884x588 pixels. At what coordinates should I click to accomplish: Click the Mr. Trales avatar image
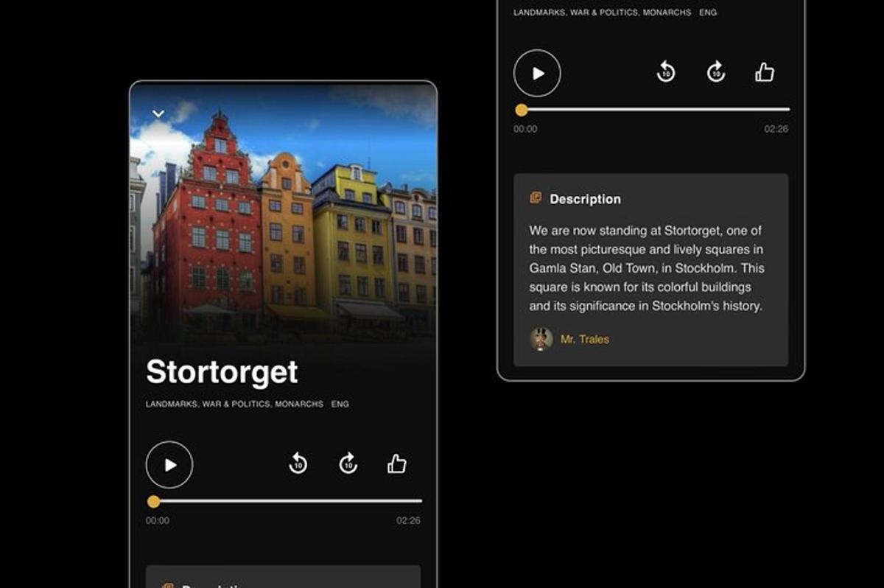click(x=541, y=339)
